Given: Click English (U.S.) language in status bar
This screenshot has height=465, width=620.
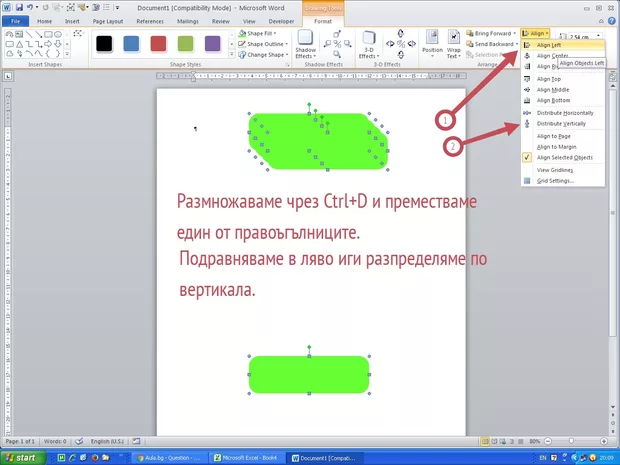Looking at the screenshot, I should point(107,441).
